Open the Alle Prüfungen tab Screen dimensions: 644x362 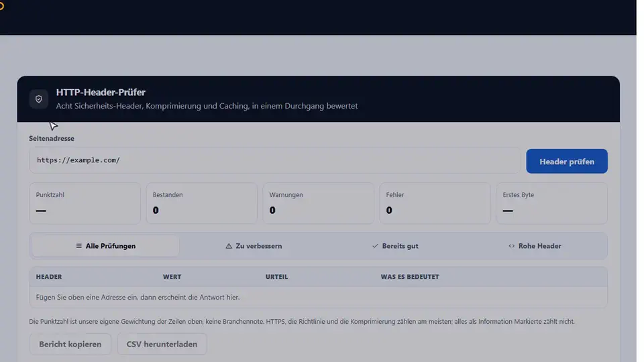105,246
